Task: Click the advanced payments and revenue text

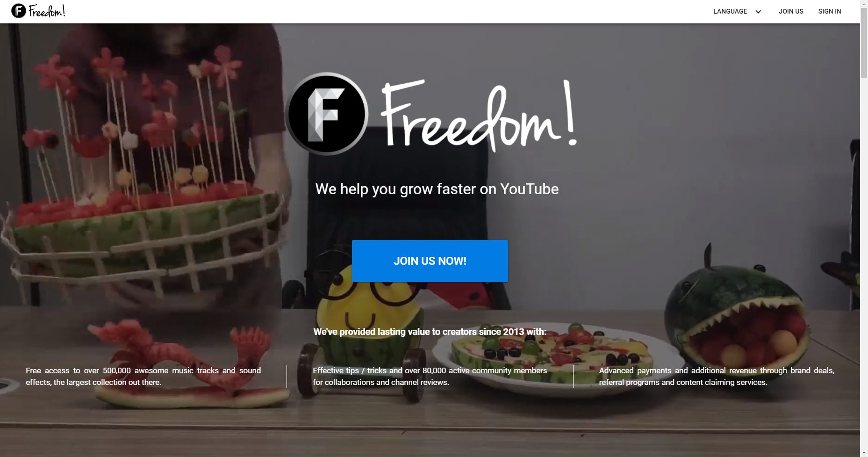Action: pyautogui.click(x=717, y=376)
